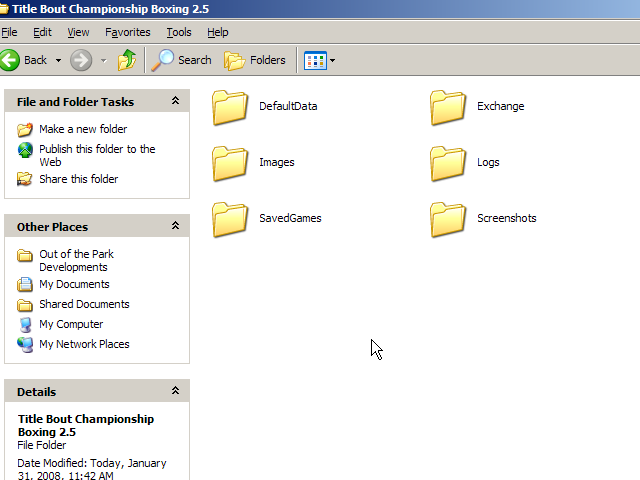Click the DefaultData folder name
Viewport: 640px width, 480px height.
pyautogui.click(x=288, y=106)
